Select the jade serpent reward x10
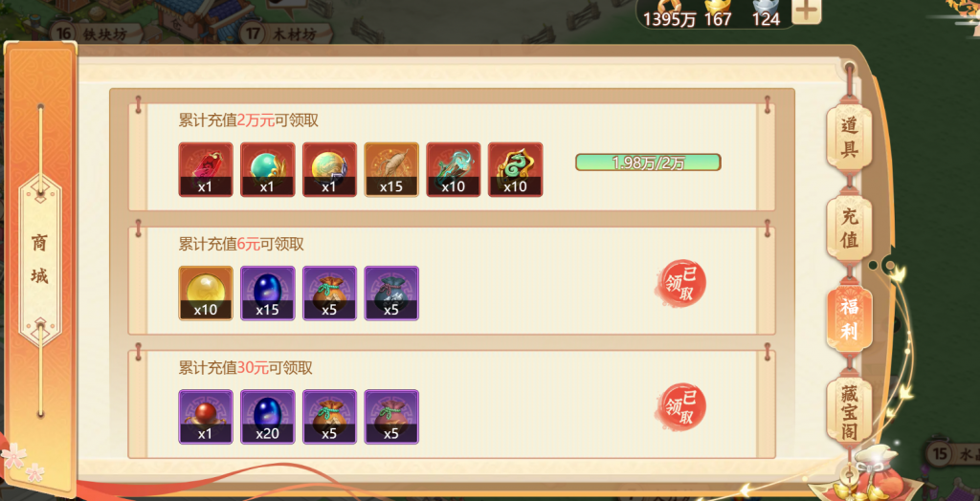Viewport: 980px width, 501px height. tap(516, 169)
